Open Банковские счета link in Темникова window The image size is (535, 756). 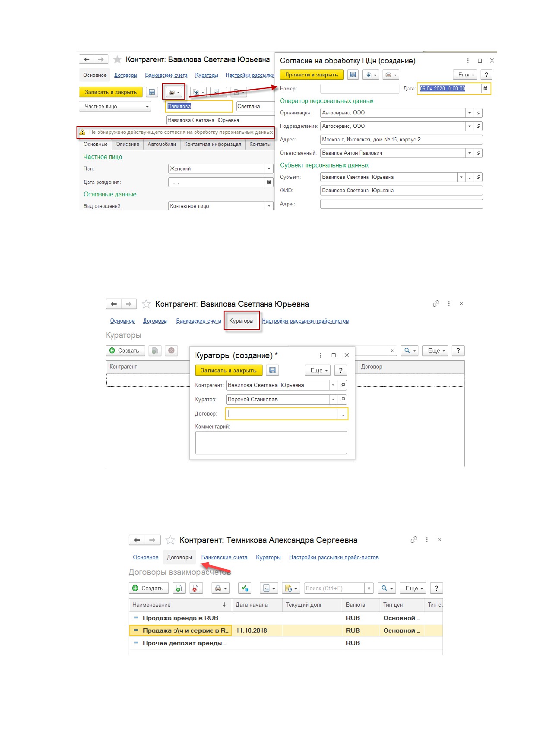coord(224,558)
